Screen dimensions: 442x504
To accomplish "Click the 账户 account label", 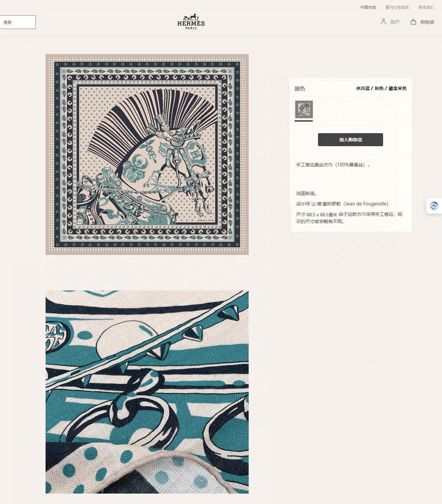I will point(395,22).
